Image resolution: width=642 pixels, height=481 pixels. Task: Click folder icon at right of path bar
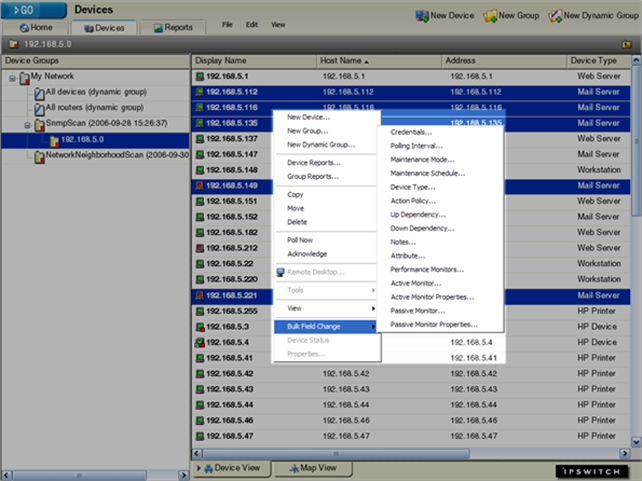(x=626, y=44)
